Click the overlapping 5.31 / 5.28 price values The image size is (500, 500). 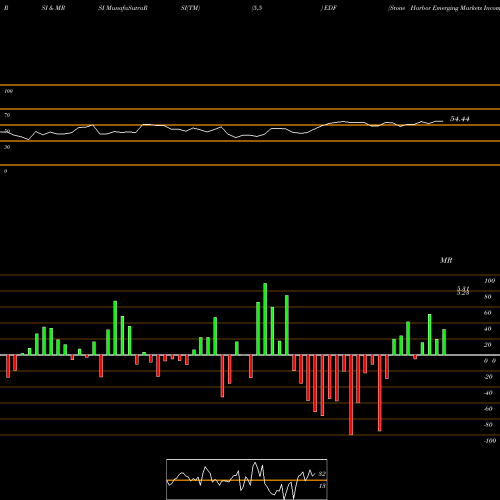point(463,291)
